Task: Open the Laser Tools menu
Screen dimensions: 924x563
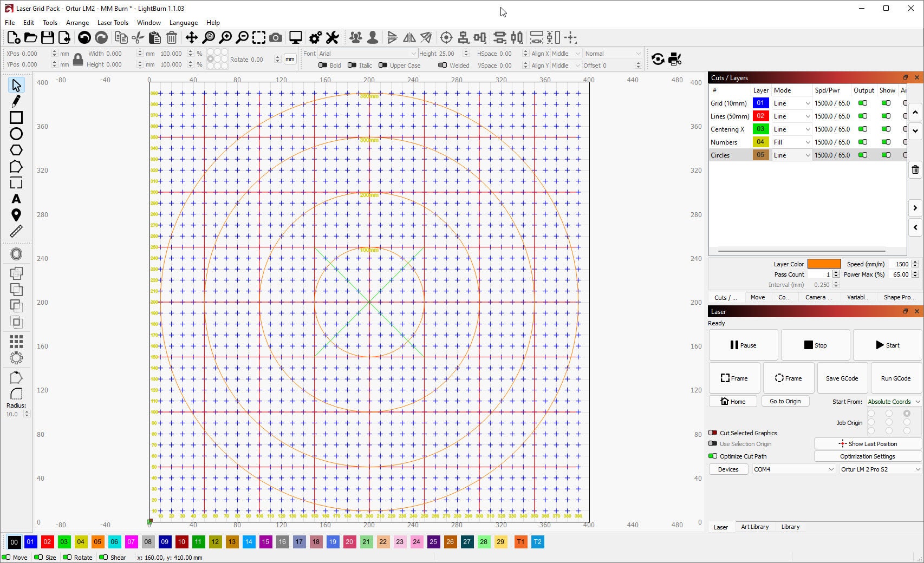Action: tap(113, 23)
